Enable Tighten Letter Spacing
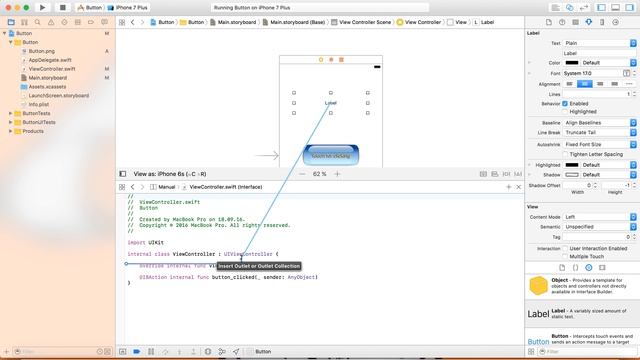The height and width of the screenshot is (360, 640). click(x=565, y=154)
